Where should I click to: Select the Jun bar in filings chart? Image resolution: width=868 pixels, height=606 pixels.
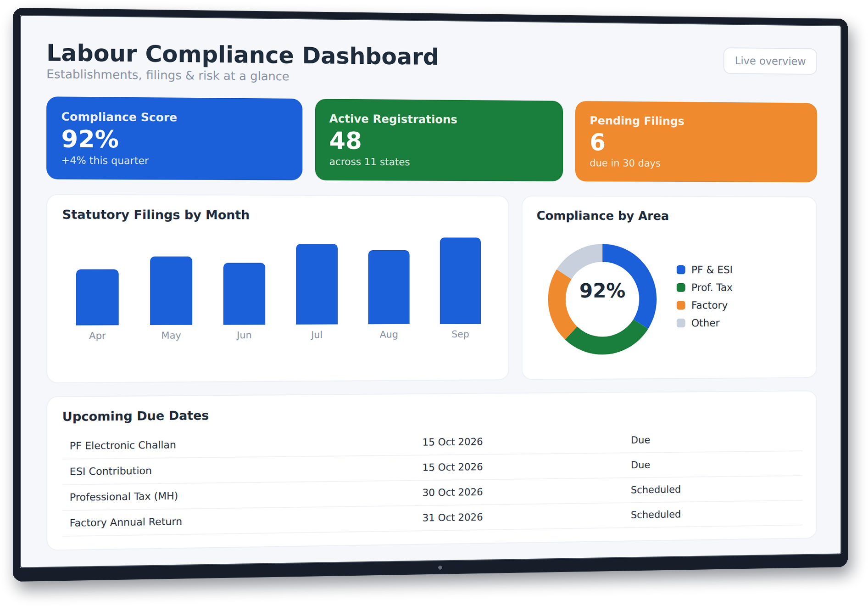pyautogui.click(x=244, y=294)
